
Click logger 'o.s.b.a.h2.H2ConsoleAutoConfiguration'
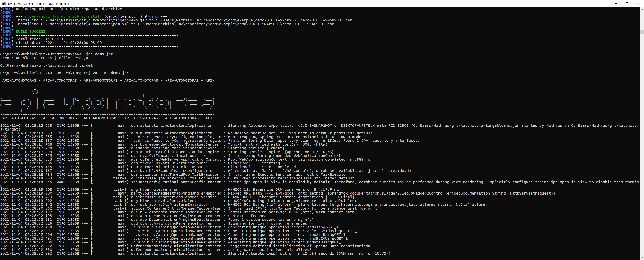pos(172,170)
